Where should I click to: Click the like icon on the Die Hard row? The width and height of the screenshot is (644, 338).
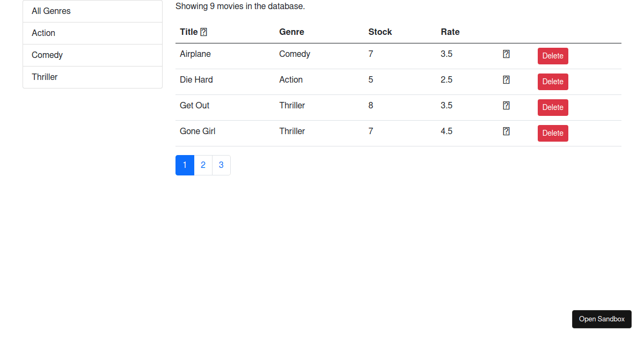[x=506, y=79]
